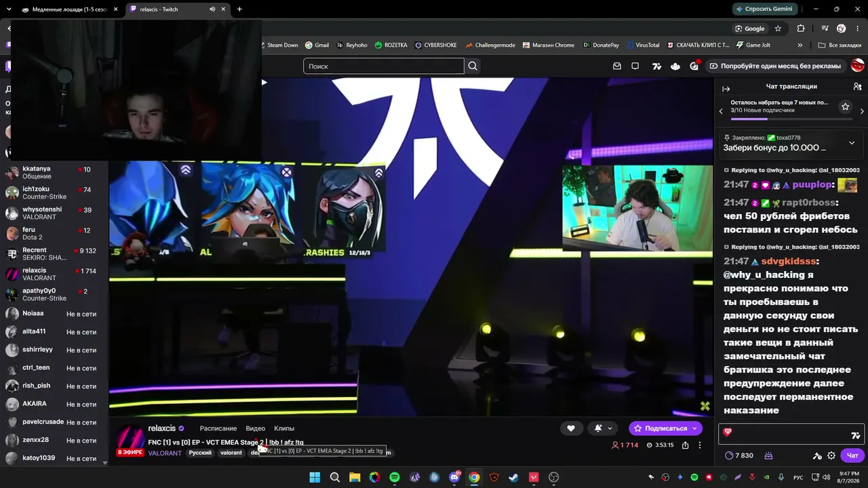Open Chrome three-dot menu

tap(859, 28)
